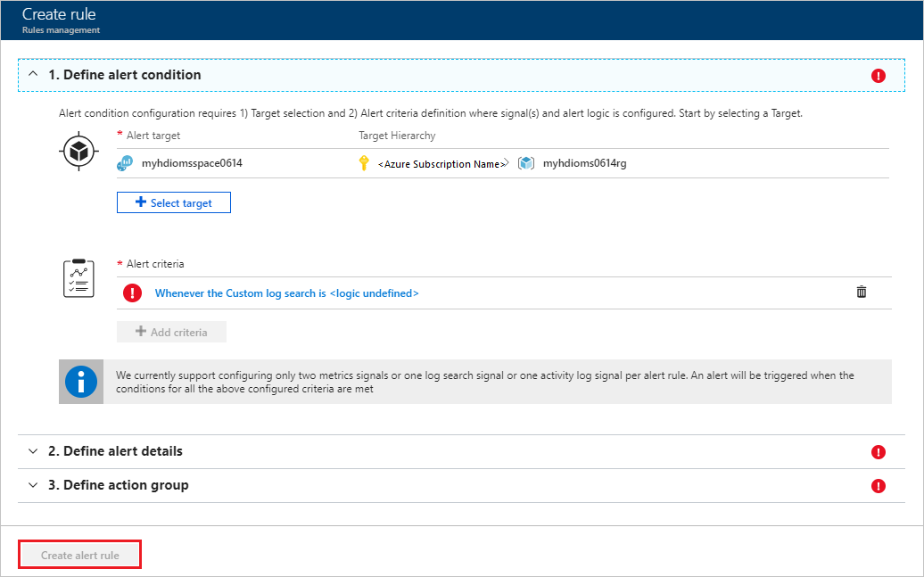
Task: Click the error icon on Define alert details
Action: click(x=879, y=452)
